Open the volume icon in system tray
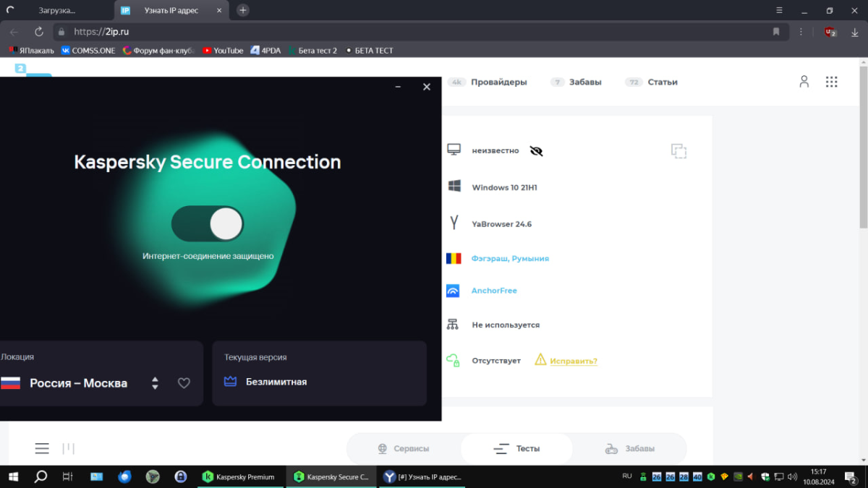The height and width of the screenshot is (488, 868). [793, 476]
